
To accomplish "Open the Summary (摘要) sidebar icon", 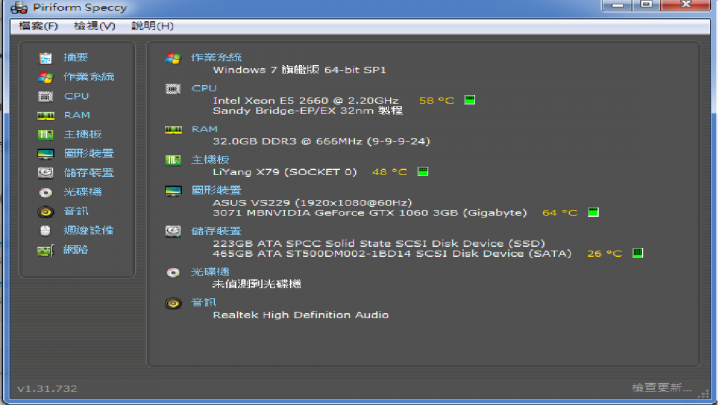I will tap(45, 58).
